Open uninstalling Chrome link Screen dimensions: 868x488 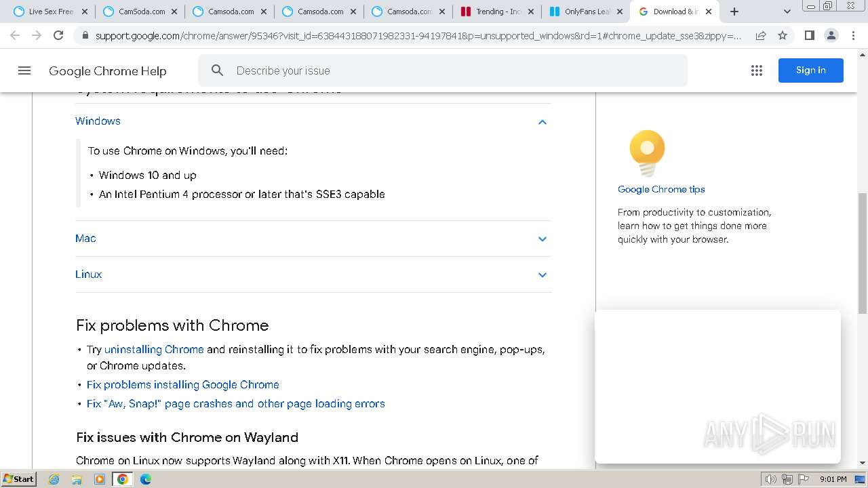click(x=154, y=349)
